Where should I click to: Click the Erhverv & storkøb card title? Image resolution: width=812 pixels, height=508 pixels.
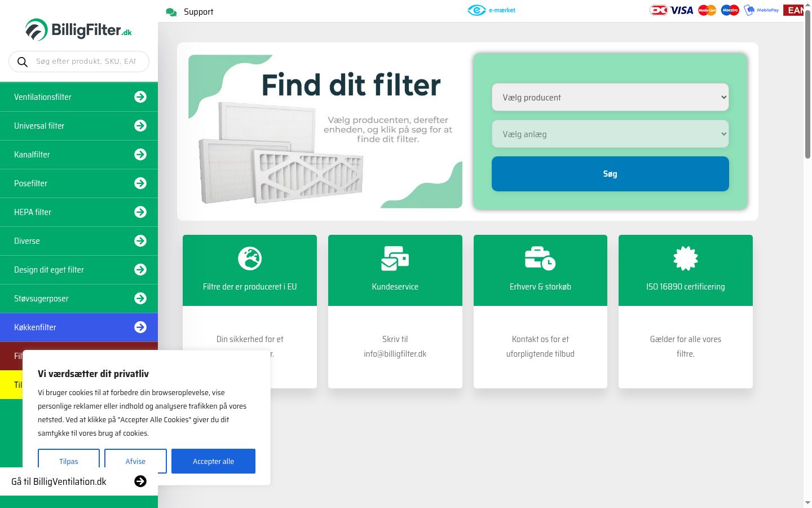click(540, 287)
